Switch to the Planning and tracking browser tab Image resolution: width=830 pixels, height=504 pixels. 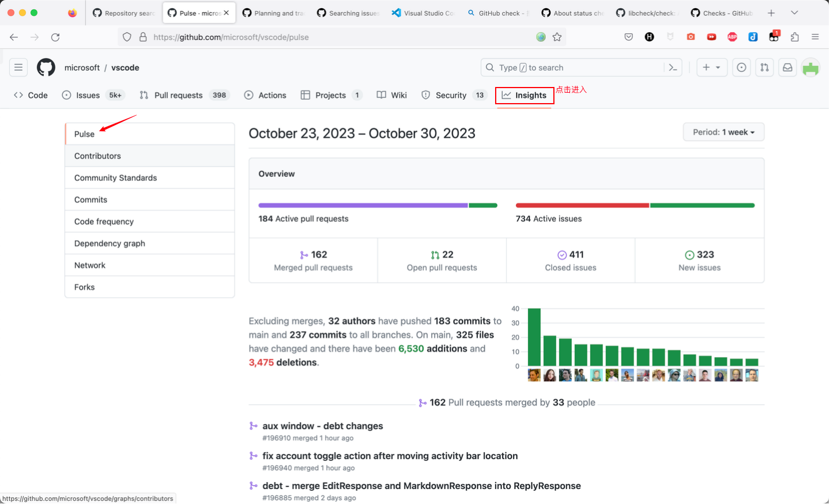click(273, 13)
